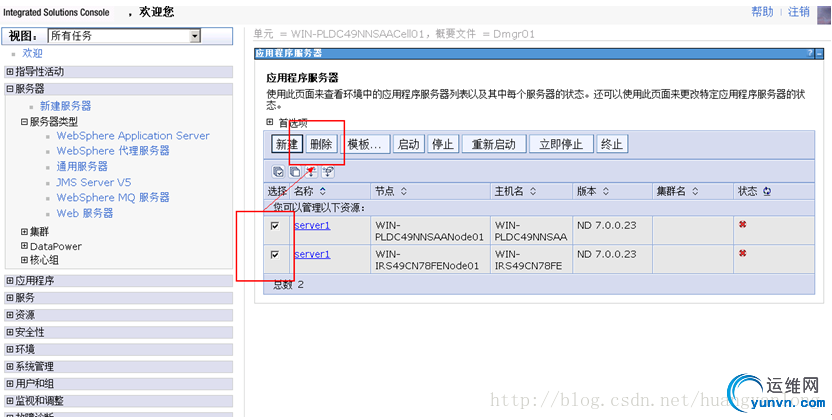Expand the DataPower tree node
This screenshot has width=832, height=420.
coord(24,246)
